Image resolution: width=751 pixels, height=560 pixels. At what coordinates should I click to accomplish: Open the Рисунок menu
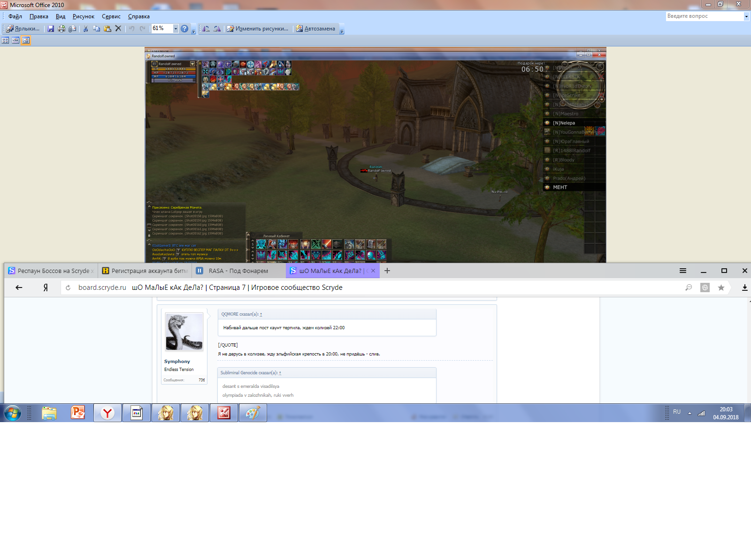click(x=84, y=16)
